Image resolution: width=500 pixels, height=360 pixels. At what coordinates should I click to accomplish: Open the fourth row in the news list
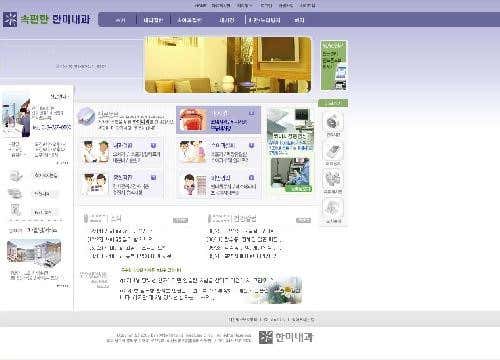pyautogui.click(x=131, y=256)
